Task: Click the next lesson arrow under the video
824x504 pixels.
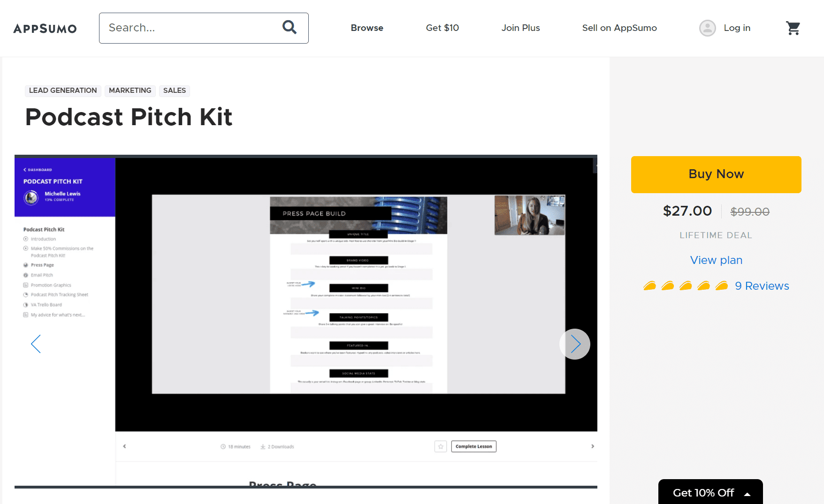Action: [x=593, y=446]
